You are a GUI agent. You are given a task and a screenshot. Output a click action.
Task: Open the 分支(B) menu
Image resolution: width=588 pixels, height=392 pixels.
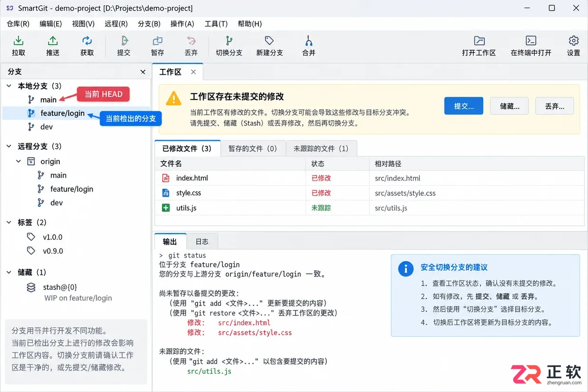149,24
